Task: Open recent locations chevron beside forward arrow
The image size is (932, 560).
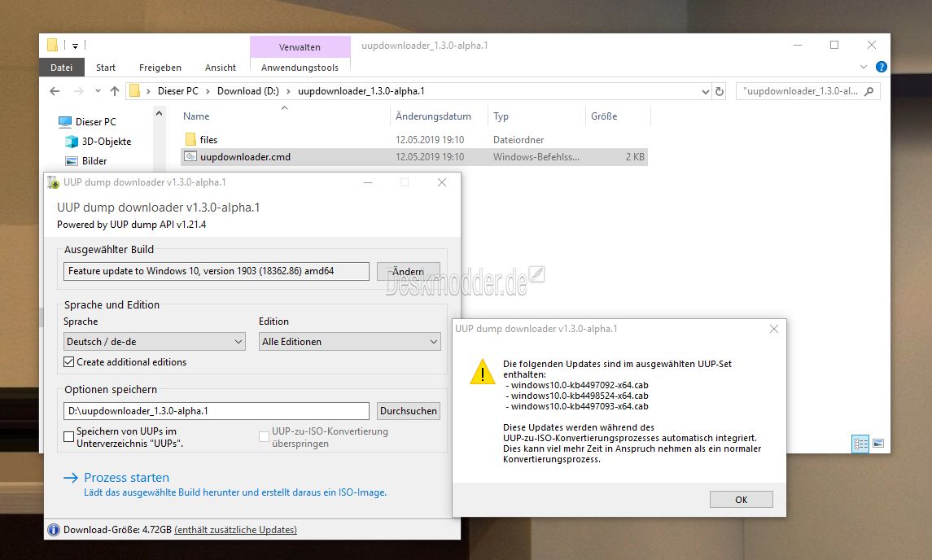Action: (x=98, y=91)
